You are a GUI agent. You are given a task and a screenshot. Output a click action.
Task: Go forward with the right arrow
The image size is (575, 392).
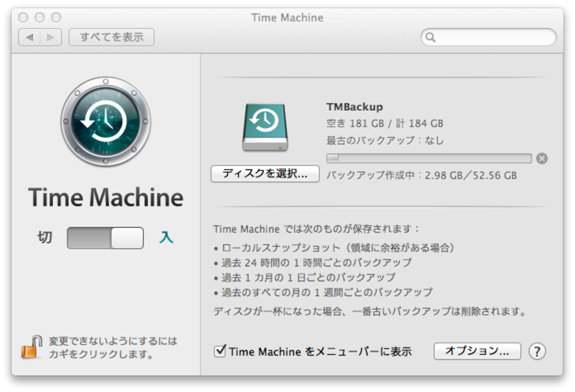tap(50, 38)
